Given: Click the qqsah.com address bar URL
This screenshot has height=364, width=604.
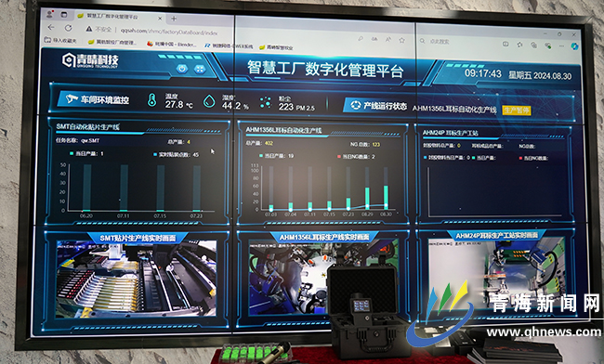Looking at the screenshot, I should tap(169, 32).
